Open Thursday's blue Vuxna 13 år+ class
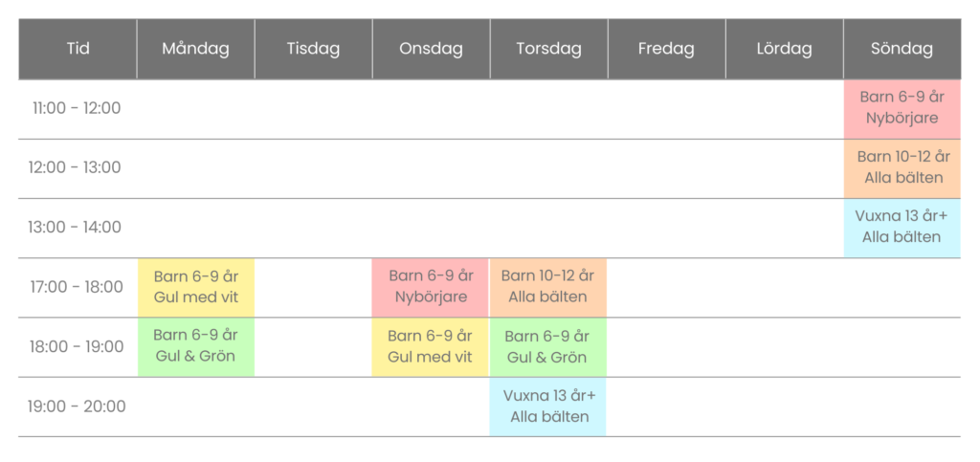 [548, 407]
